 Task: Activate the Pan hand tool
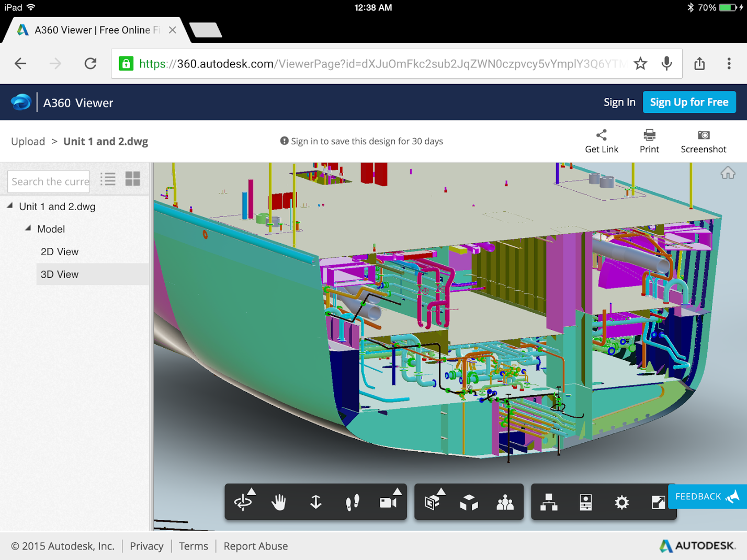(x=279, y=502)
